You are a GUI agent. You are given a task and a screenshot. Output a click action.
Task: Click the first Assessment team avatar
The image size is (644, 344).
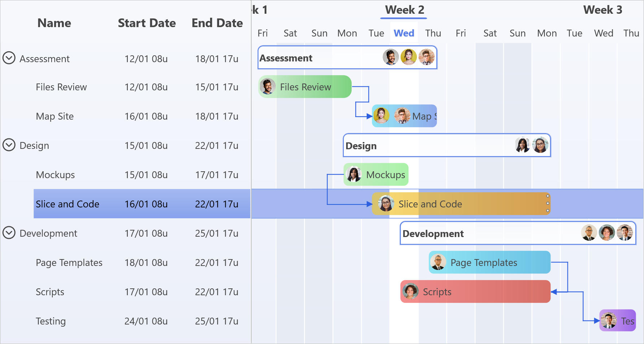pos(391,57)
